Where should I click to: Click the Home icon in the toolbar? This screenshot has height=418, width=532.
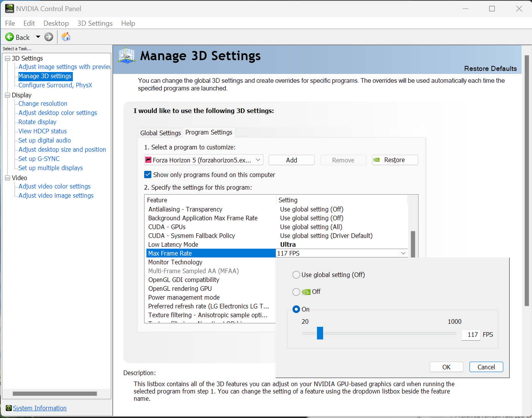pos(66,37)
